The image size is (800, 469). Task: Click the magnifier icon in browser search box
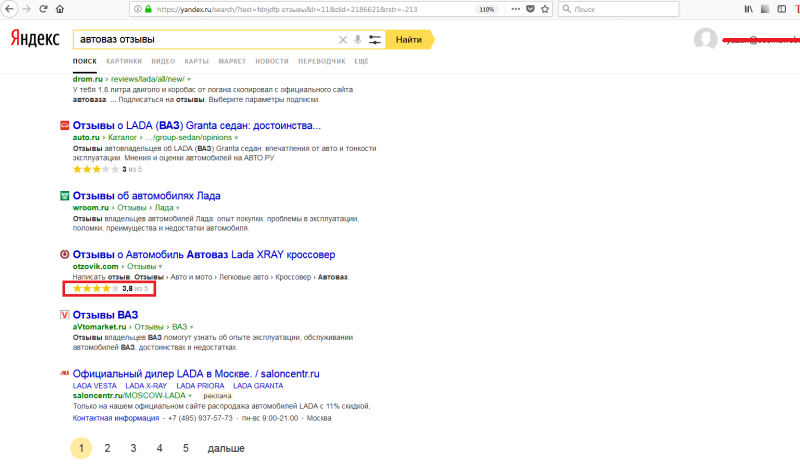point(566,9)
